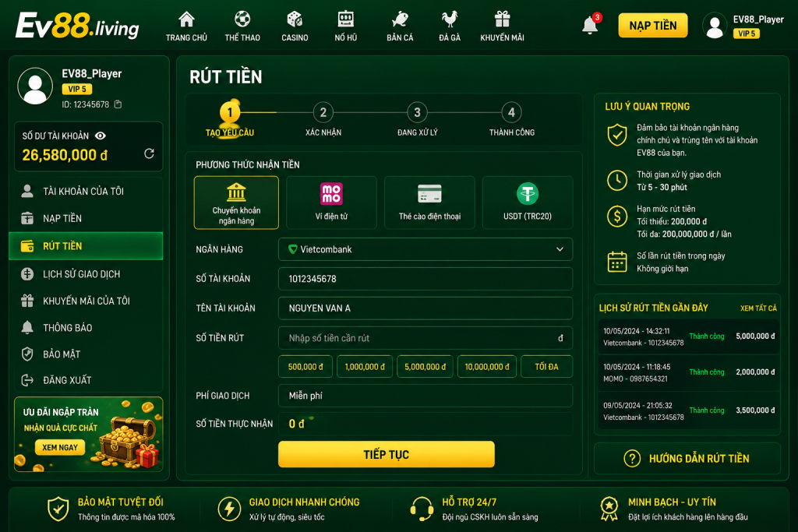The width and height of the screenshot is (798, 532).
Task: Click step 2 Xác Nhận marker
Action: click(323, 112)
